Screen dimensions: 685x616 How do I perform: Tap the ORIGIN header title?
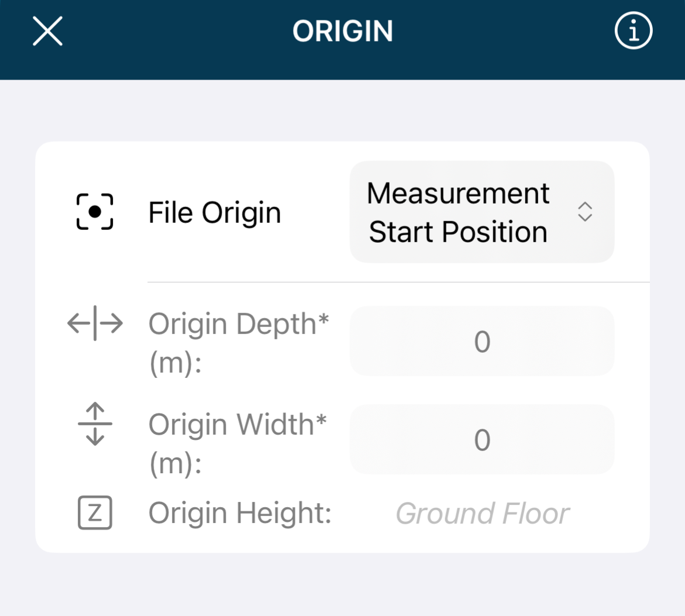click(342, 32)
